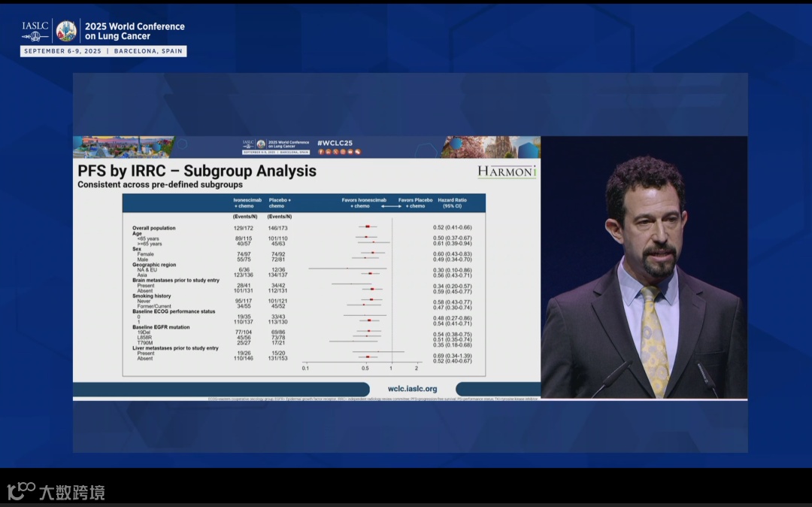Image resolution: width=812 pixels, height=507 pixels.
Task: Click the '0.1' axis tick label
Action: [x=305, y=368]
